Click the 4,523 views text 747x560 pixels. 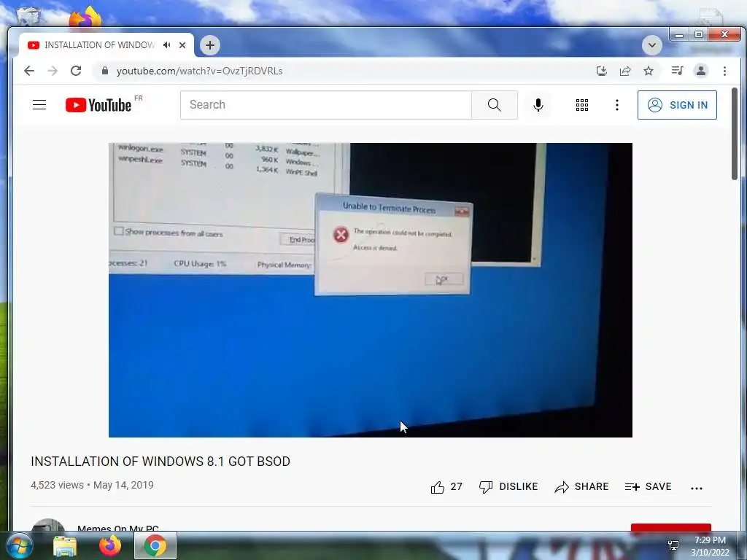(57, 485)
